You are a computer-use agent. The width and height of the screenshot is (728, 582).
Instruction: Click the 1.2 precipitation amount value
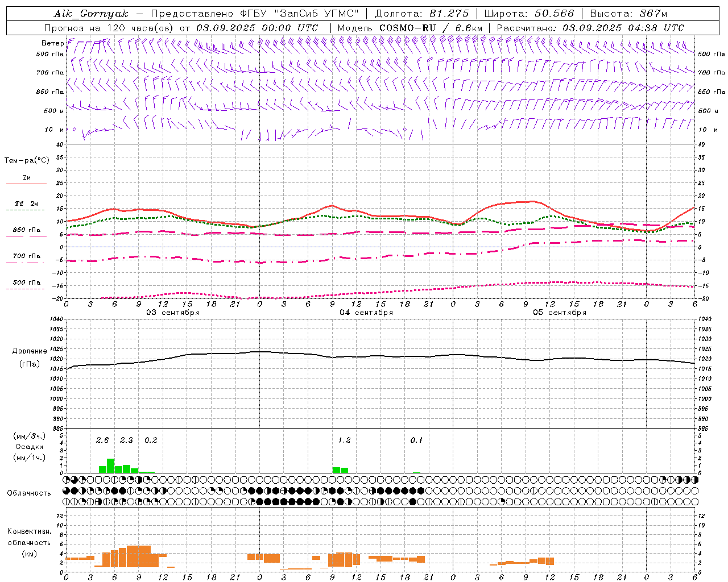(x=344, y=440)
